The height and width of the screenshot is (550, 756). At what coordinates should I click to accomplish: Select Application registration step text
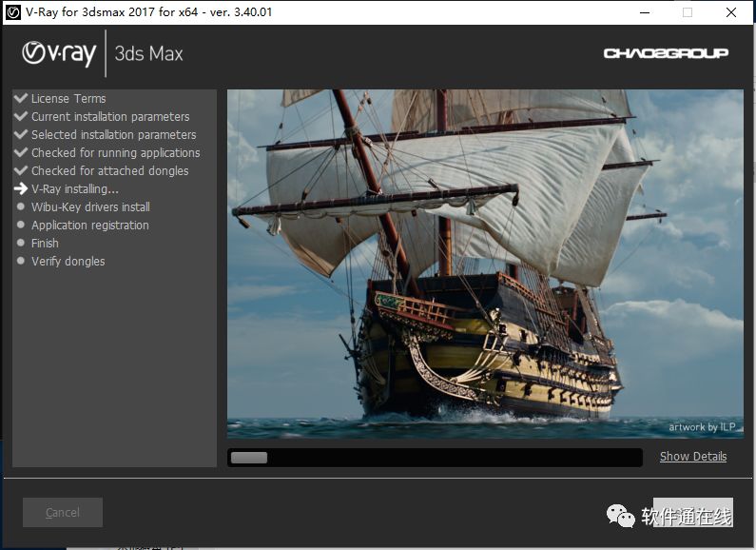coord(90,226)
